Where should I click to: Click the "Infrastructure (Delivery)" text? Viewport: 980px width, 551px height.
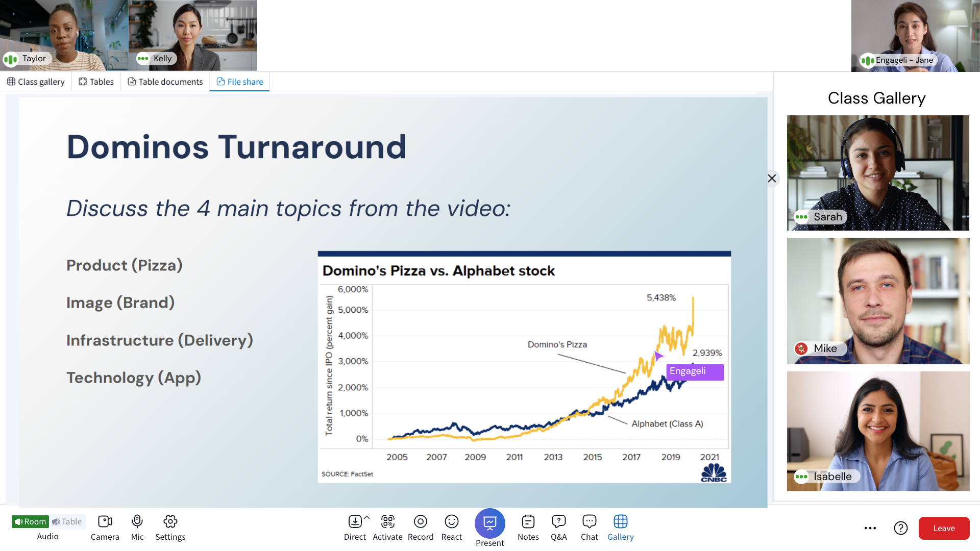point(160,340)
